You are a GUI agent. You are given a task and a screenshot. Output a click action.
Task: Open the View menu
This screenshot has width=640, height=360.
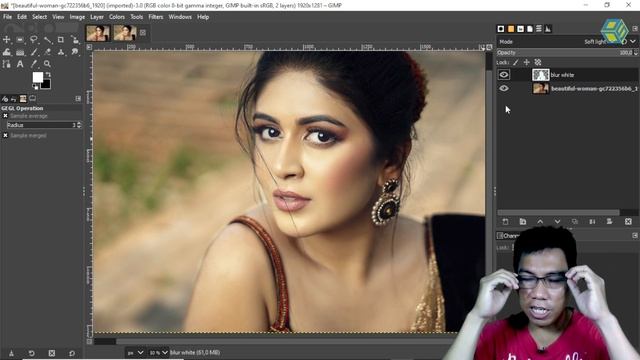(58, 17)
